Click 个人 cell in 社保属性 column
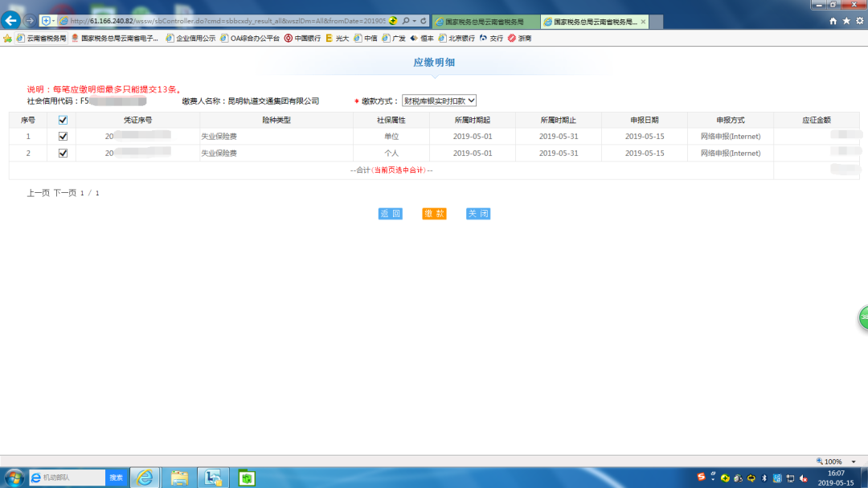 pyautogui.click(x=391, y=153)
